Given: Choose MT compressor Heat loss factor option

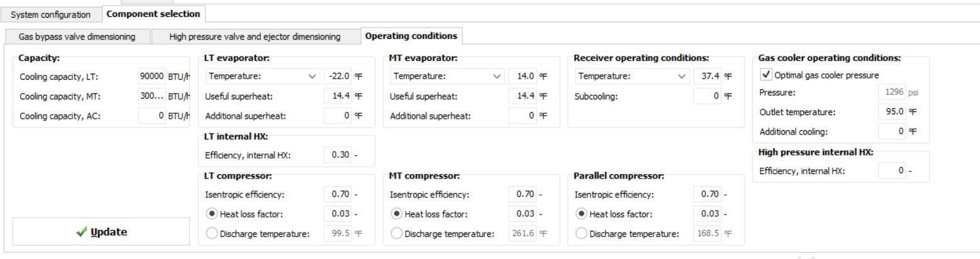Looking at the screenshot, I should (396, 214).
